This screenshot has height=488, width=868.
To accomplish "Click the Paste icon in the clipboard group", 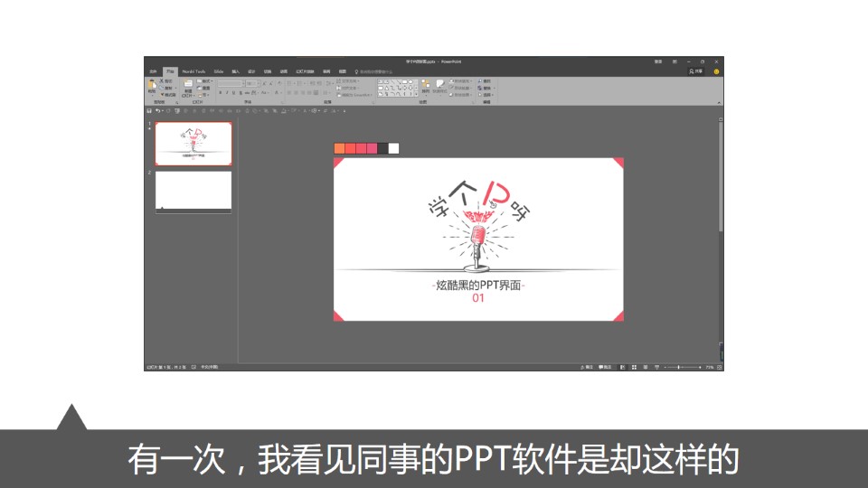I will click(152, 85).
